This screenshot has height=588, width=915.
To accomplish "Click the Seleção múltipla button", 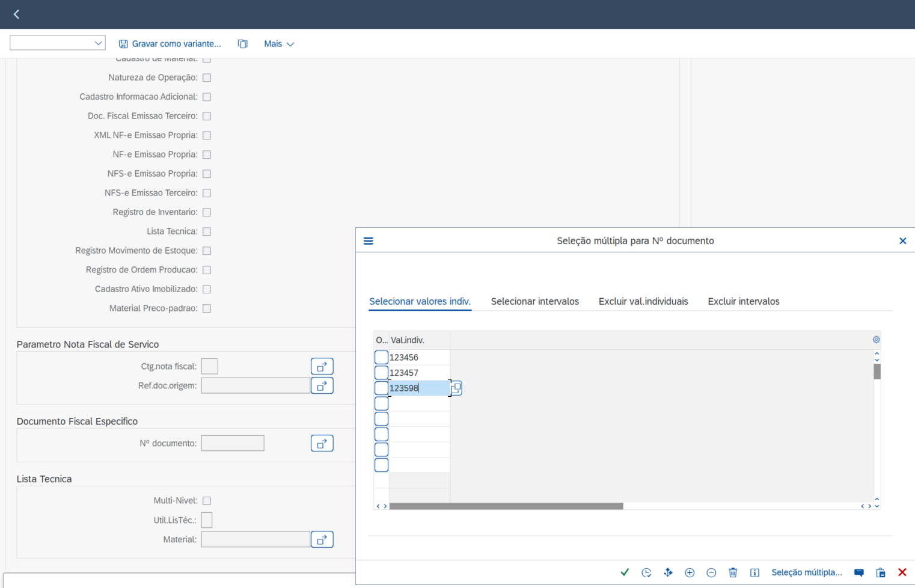I will click(x=806, y=572).
